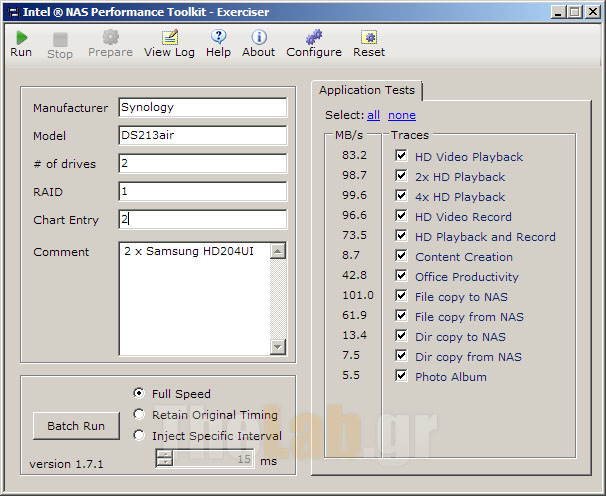The image size is (606, 496).
Task: Toggle Dir copy from NAS checkbox
Action: [x=401, y=356]
